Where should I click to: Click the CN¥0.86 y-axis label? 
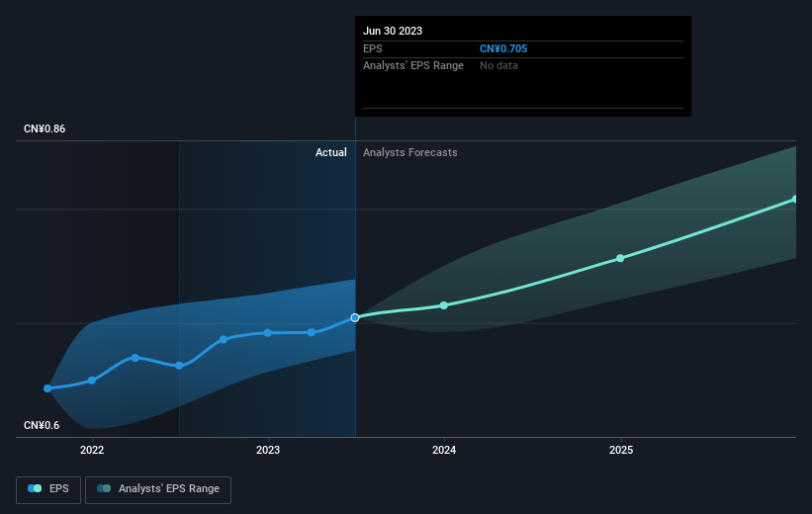45,128
